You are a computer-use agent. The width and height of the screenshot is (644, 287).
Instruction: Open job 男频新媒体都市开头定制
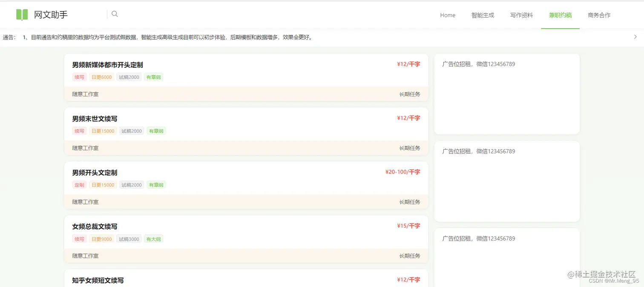click(107, 65)
